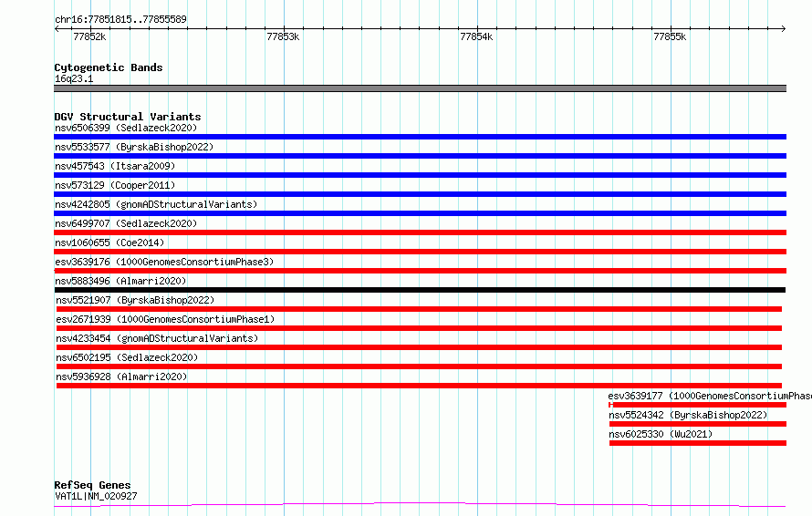
Task: Click the blue bar under nsv5533577
Action: coord(420,156)
